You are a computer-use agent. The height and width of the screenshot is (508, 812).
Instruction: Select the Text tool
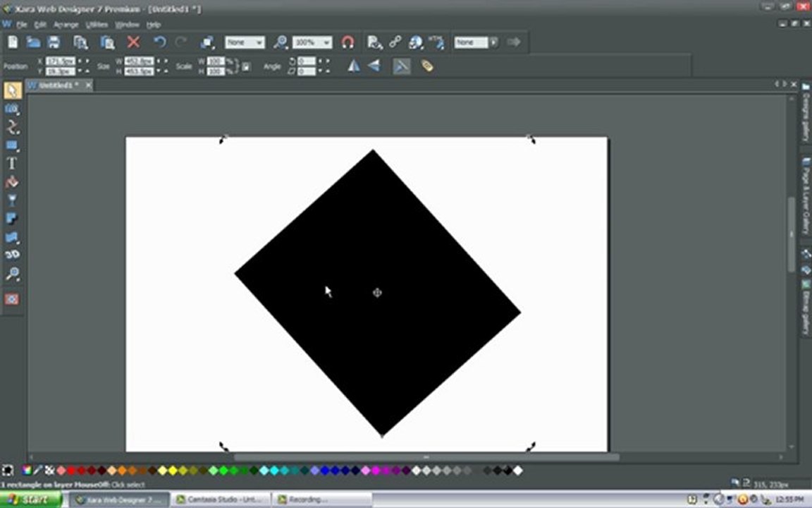11,163
